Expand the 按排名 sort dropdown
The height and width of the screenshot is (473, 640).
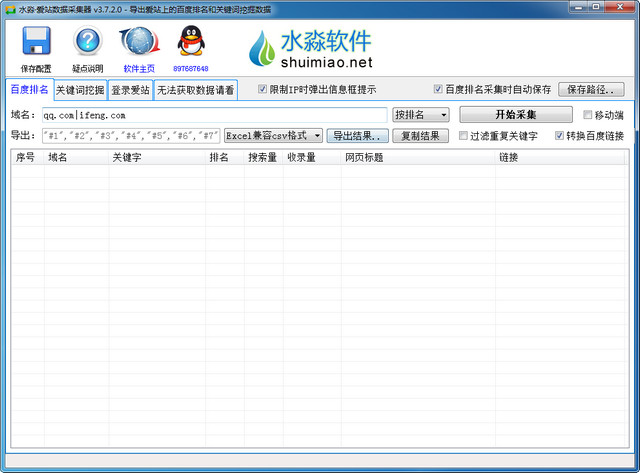click(421, 115)
